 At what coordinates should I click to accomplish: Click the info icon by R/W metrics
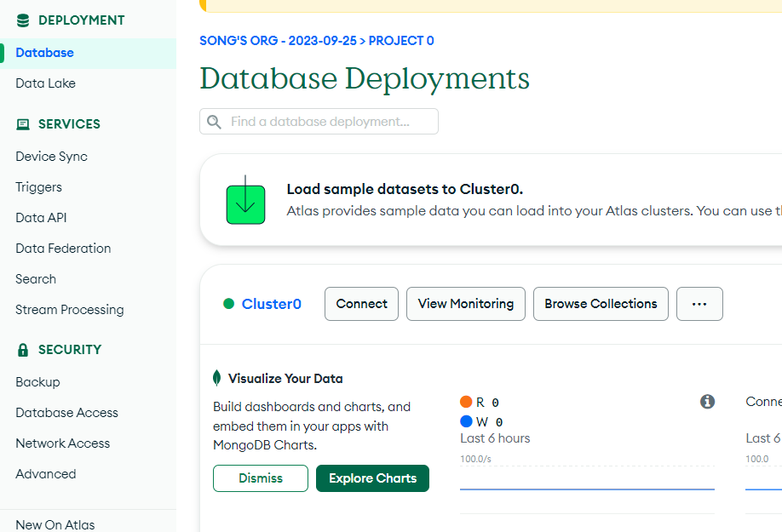707,402
